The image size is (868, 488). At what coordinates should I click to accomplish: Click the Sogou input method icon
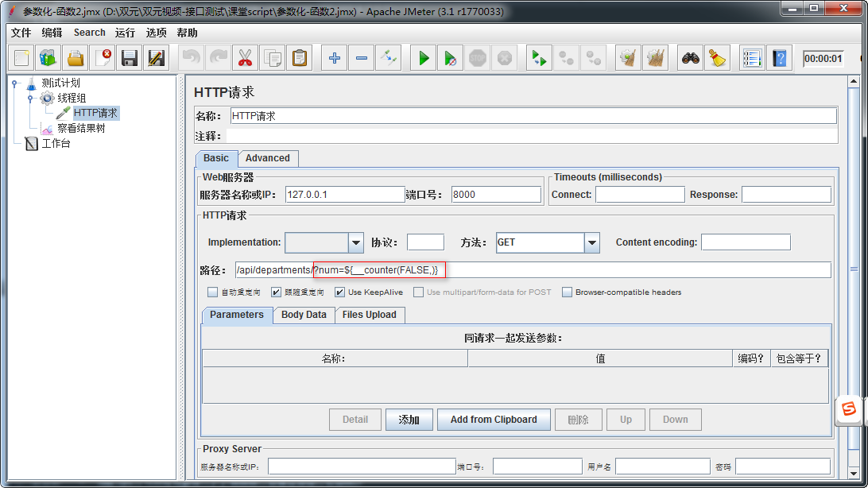tap(849, 409)
